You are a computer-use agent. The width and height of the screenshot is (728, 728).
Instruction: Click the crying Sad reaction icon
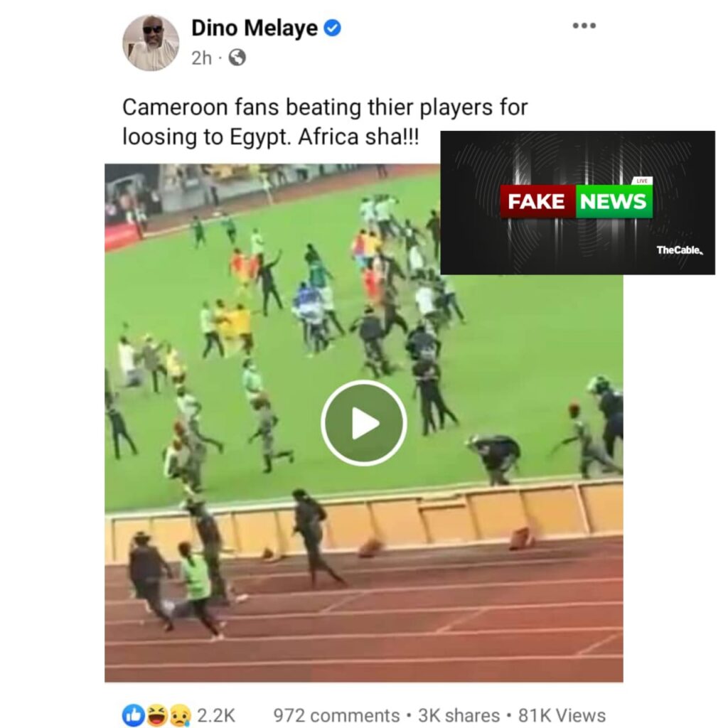[x=181, y=715]
